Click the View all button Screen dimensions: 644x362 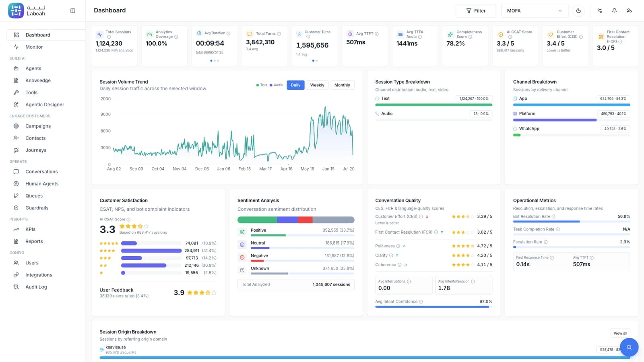[x=620, y=333]
